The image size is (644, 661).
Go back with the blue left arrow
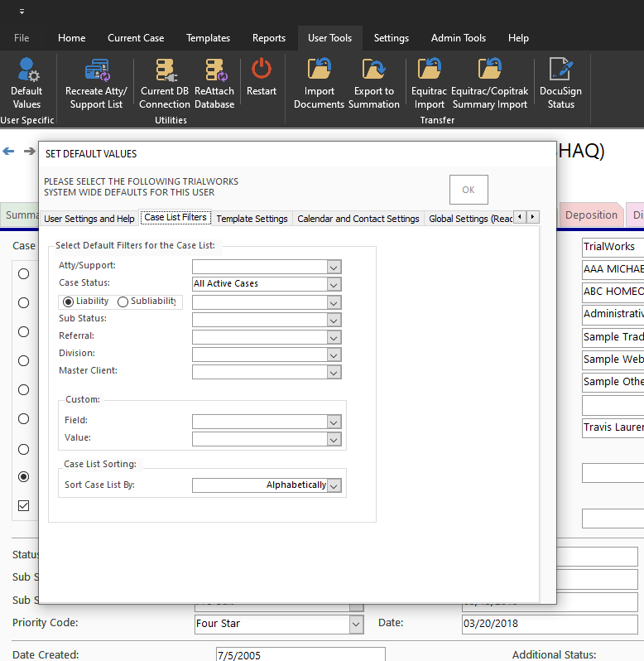[x=8, y=152]
